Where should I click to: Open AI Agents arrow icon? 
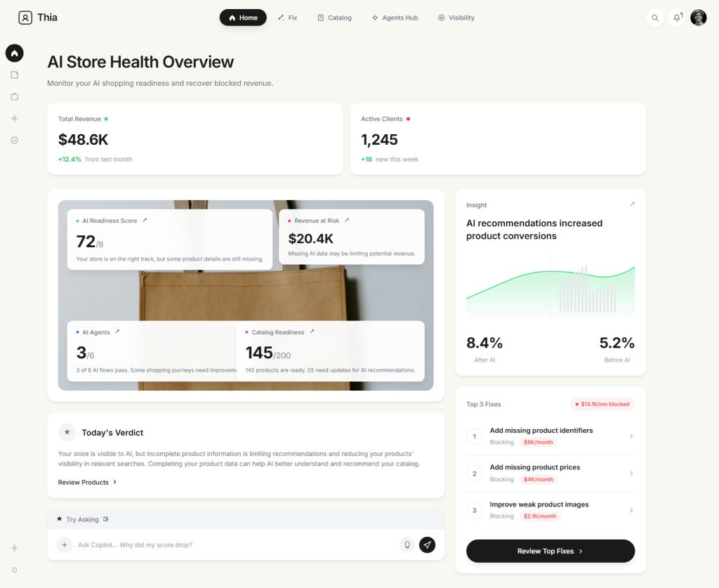point(117,331)
